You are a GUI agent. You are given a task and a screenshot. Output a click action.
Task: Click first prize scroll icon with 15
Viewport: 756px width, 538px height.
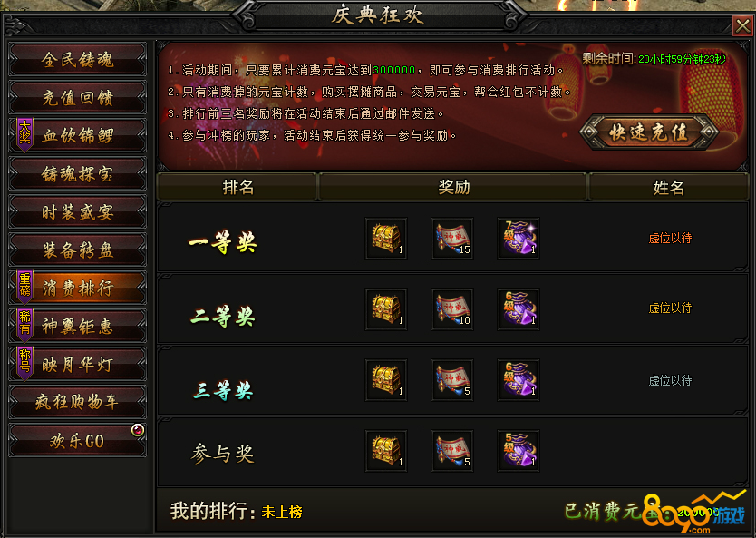pyautogui.click(x=452, y=239)
